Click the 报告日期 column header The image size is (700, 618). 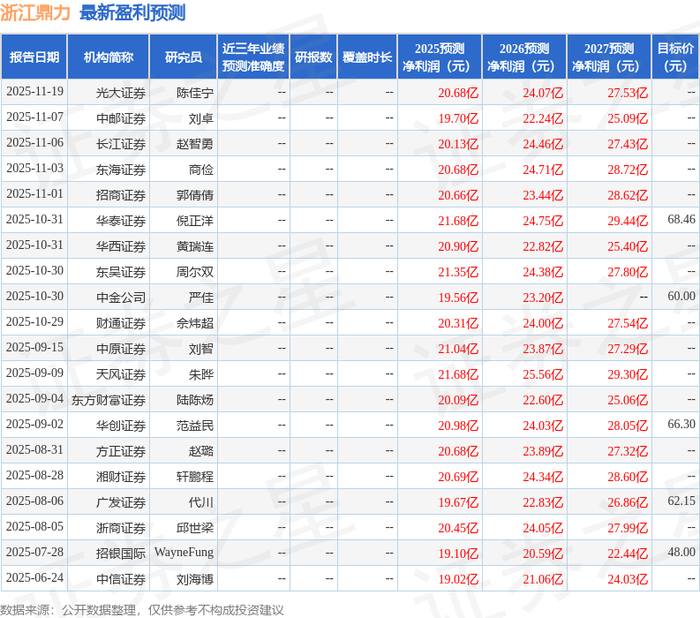click(x=34, y=57)
